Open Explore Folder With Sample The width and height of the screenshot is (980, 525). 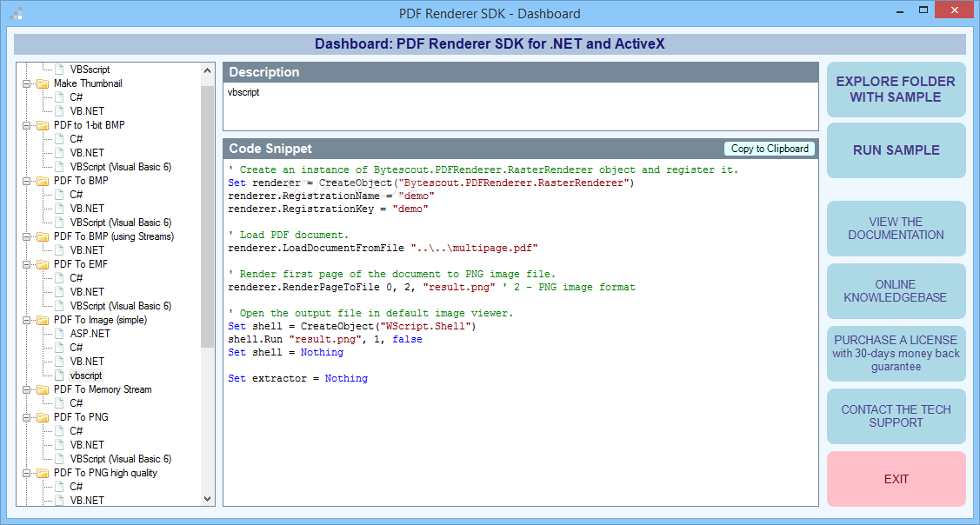pyautogui.click(x=897, y=90)
